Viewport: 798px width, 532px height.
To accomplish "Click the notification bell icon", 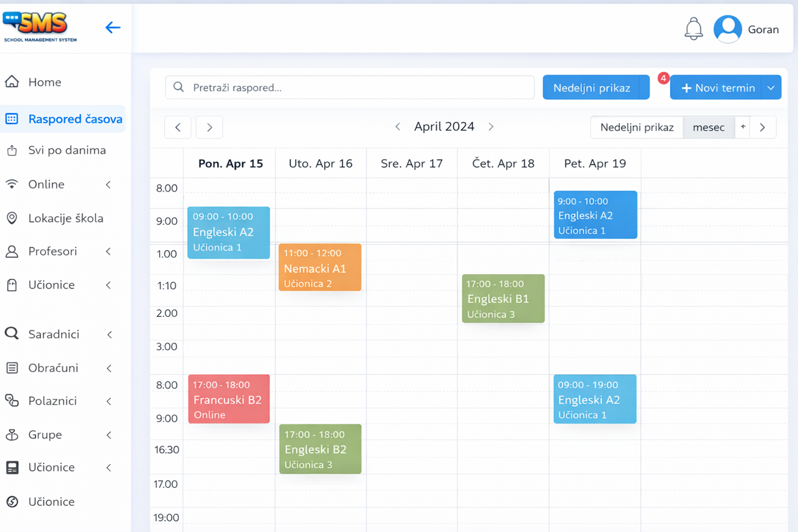I will pos(693,29).
